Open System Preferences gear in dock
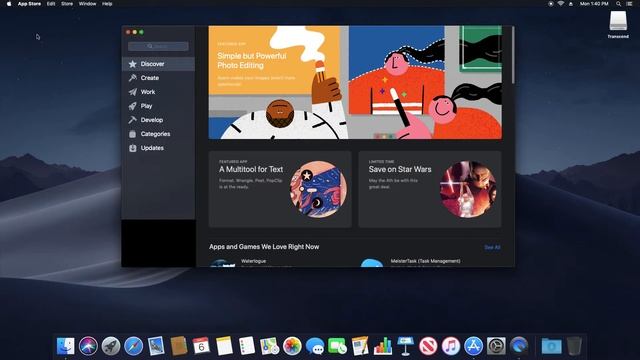Viewport: 640px width, 360px height. (x=496, y=346)
